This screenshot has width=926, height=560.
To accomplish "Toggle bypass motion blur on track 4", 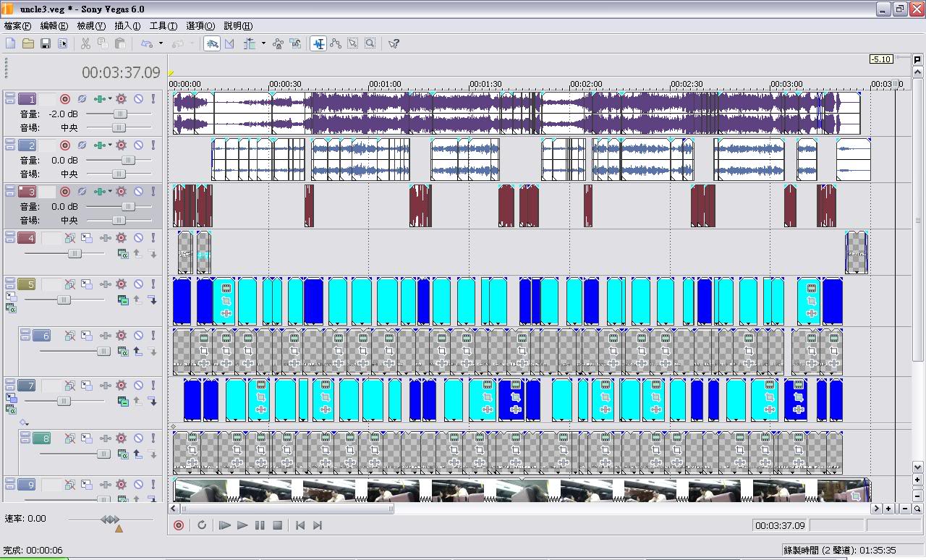I will (69, 238).
